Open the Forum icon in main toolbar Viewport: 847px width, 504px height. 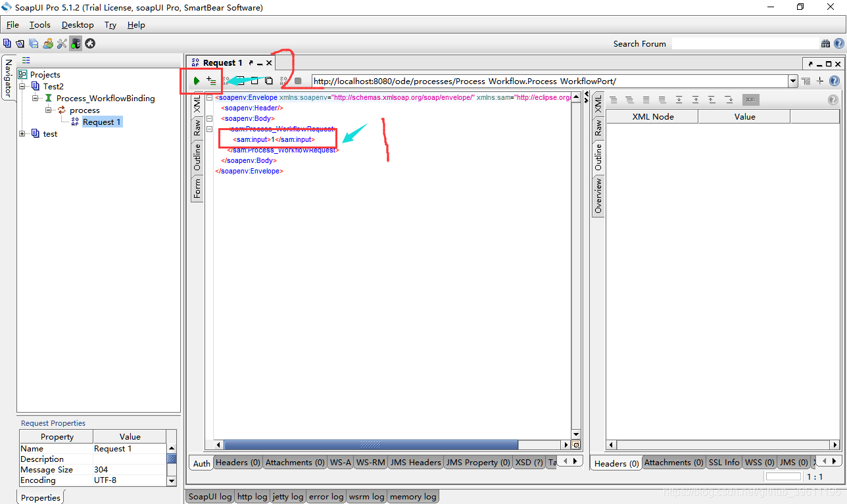coord(48,43)
